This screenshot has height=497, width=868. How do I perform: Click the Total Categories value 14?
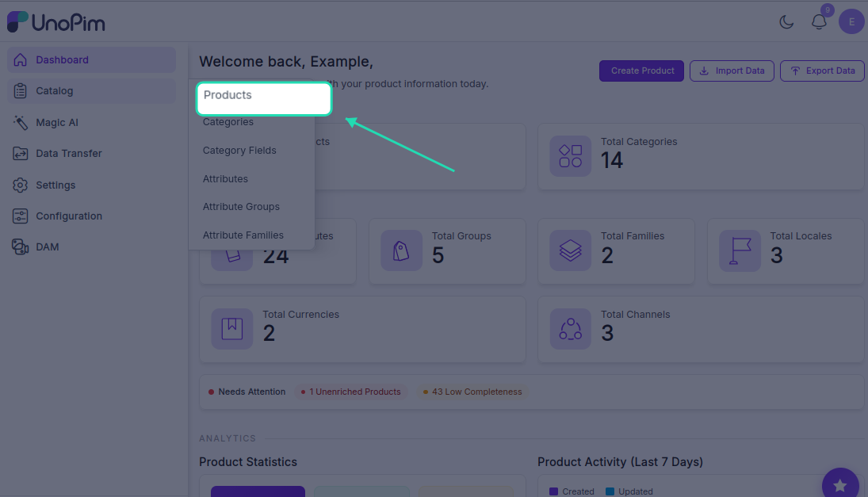(612, 160)
